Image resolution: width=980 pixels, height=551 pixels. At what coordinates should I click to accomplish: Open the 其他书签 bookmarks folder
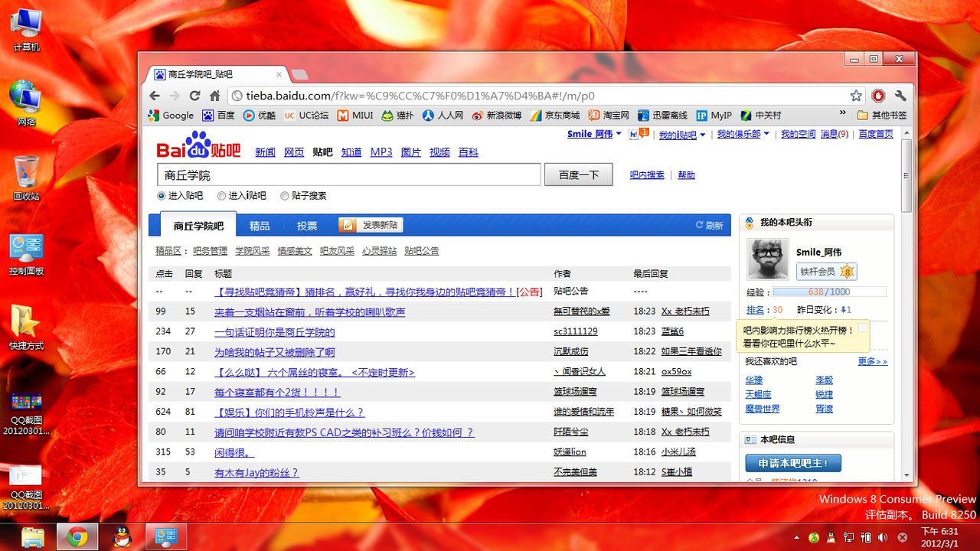[x=882, y=116]
